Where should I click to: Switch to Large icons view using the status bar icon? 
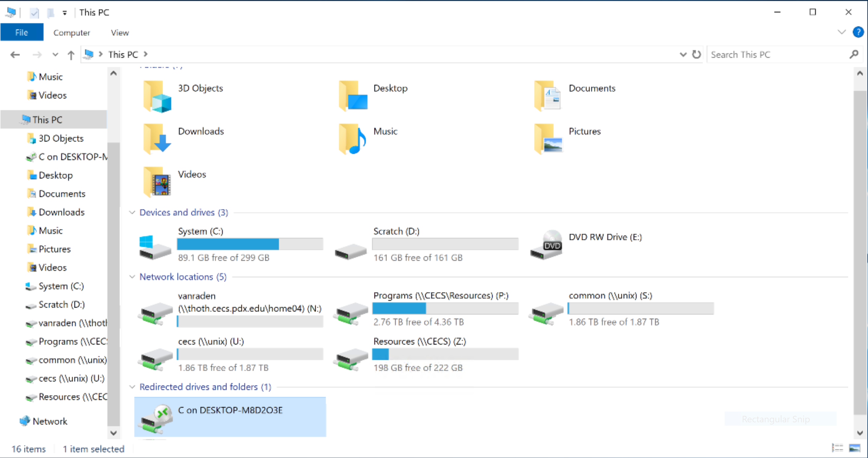click(x=853, y=448)
